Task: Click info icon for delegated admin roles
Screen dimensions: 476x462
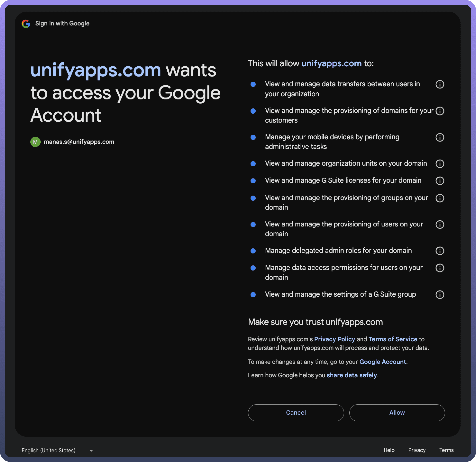Action: (440, 251)
